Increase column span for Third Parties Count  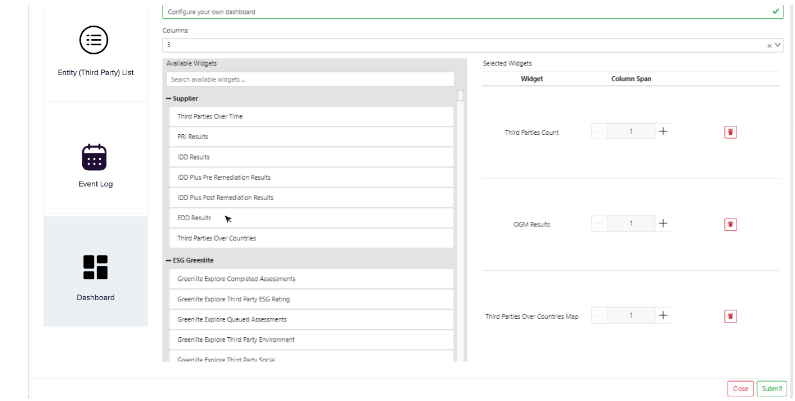pyautogui.click(x=662, y=131)
